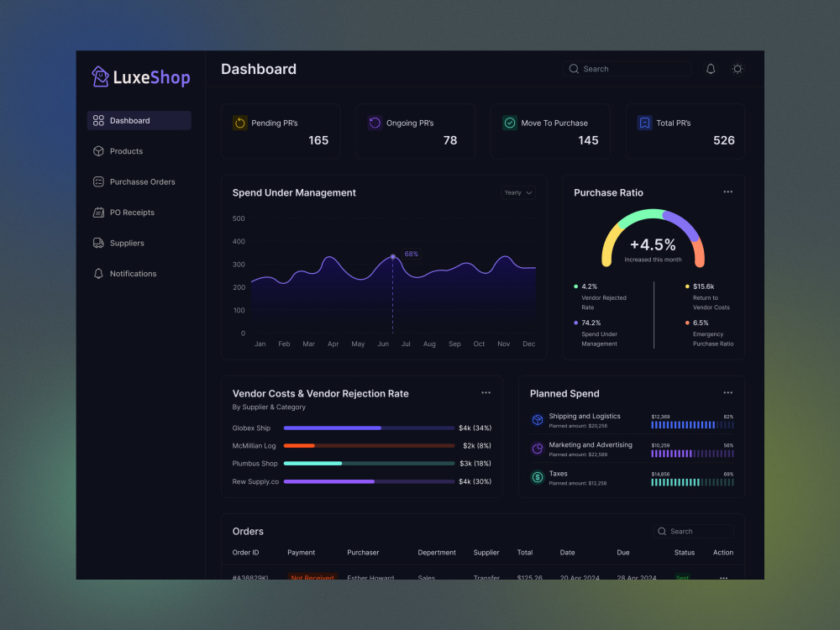Click the Ongoing PR's purple refresh icon
Viewport: 840px width, 630px height.
point(375,123)
